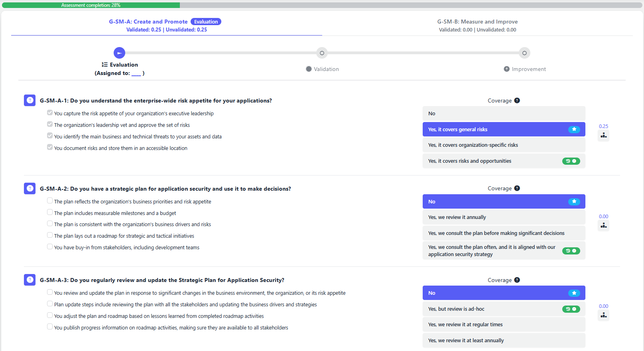
Task: Open the hierarchy icon for question G-SM-A-2
Action: 604,226
